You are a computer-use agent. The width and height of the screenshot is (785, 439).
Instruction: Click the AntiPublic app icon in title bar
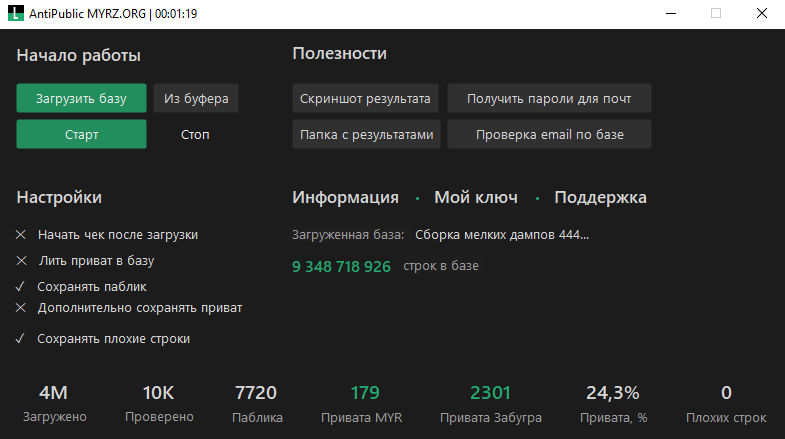[16, 14]
